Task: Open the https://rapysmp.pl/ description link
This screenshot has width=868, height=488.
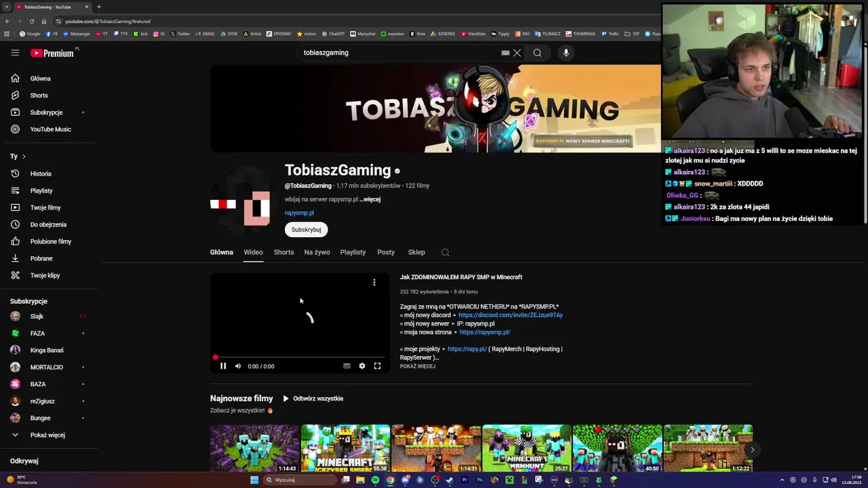Action: [485, 332]
